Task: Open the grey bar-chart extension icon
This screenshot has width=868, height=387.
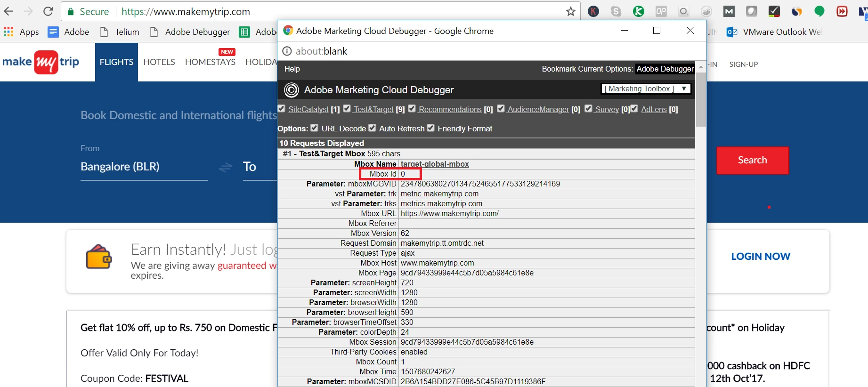Action: click(706, 11)
